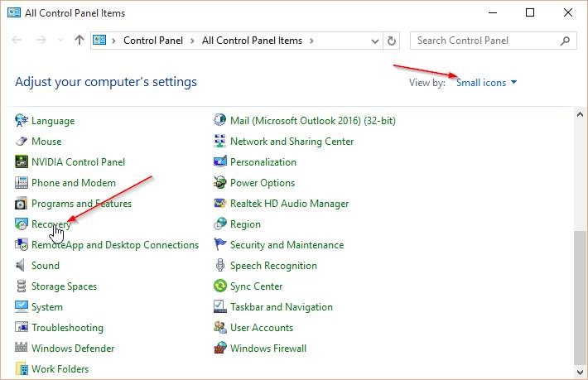Screen dimensions: 588x380
Task: Open the Region globe icon
Action: point(220,224)
